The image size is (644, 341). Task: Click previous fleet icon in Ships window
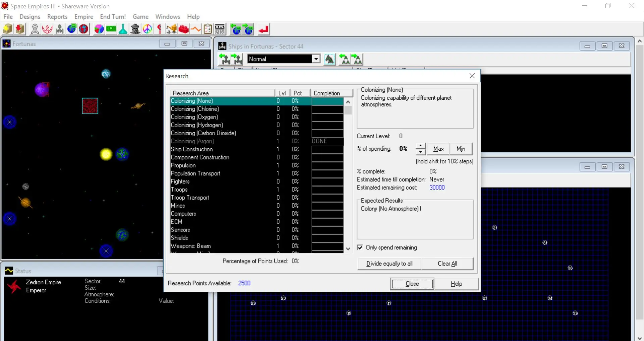344,59
